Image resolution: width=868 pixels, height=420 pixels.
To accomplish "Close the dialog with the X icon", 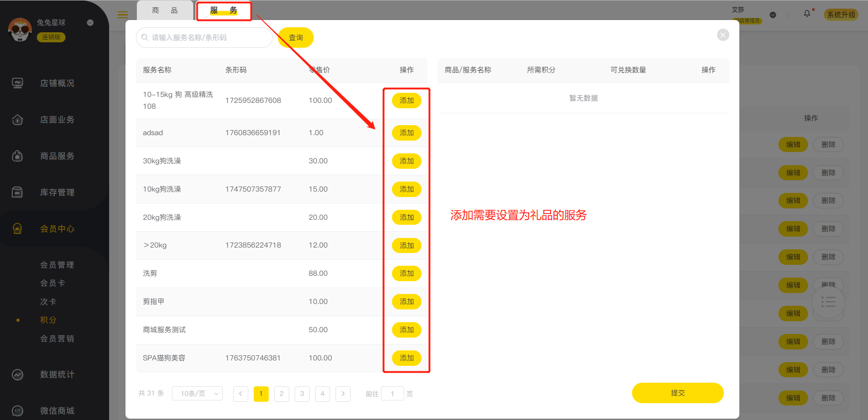I will pos(723,35).
